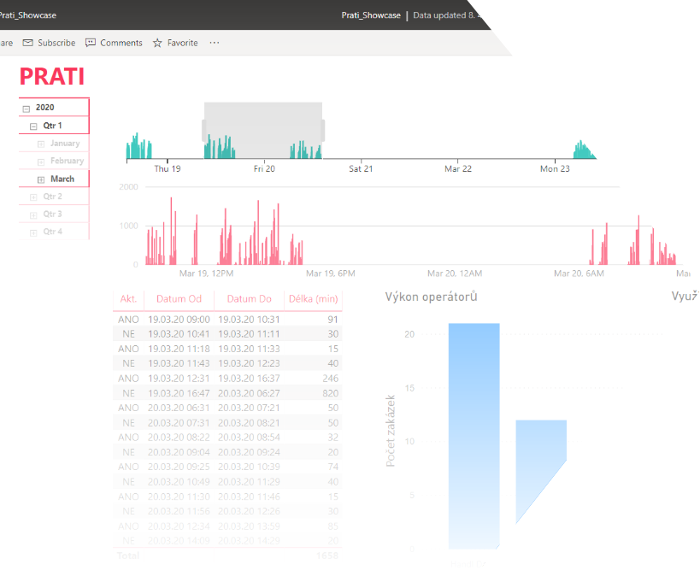Select cell '19.03.20 10:41'
Screen dimensions: 700x588
(179, 334)
